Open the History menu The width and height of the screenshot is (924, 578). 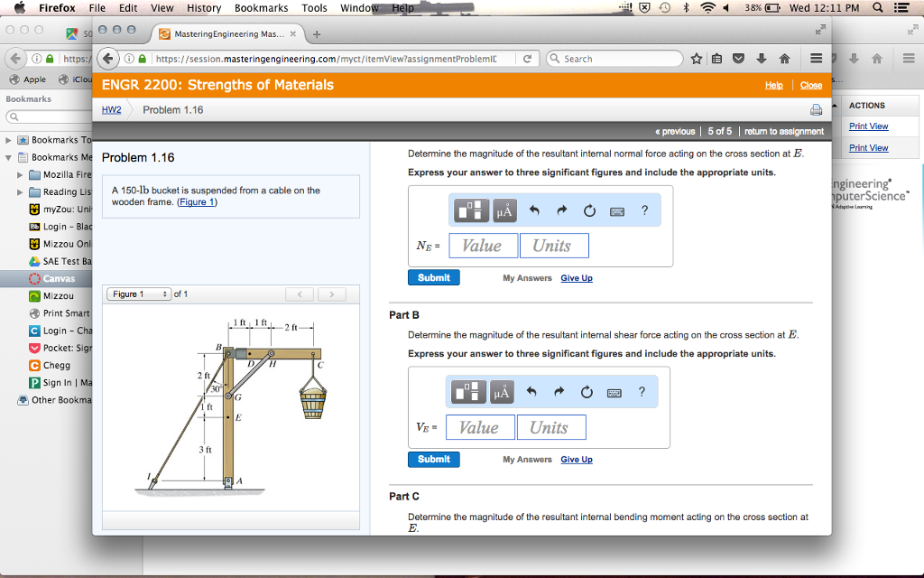coord(204,7)
